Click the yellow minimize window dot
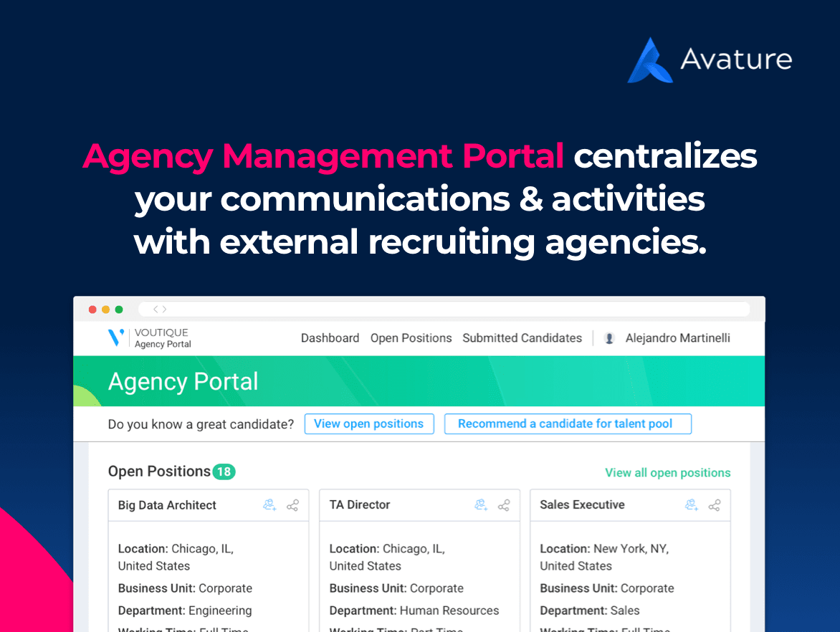 coord(105,310)
